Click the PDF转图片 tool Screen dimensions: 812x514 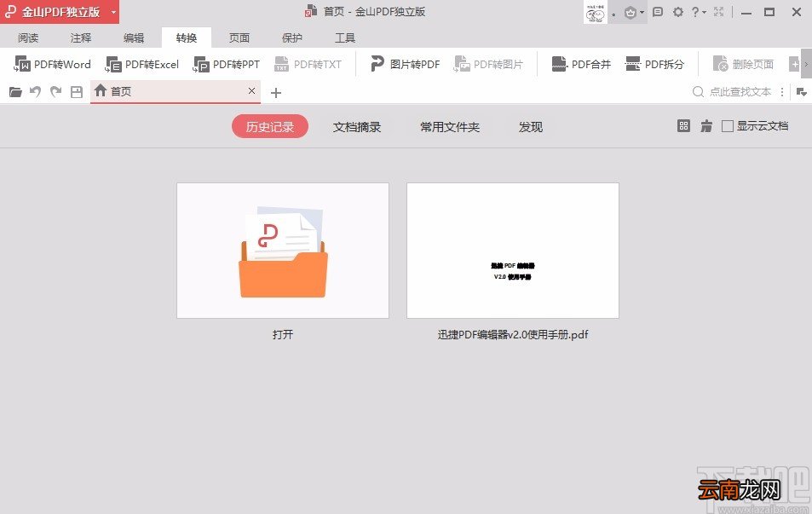[488, 64]
